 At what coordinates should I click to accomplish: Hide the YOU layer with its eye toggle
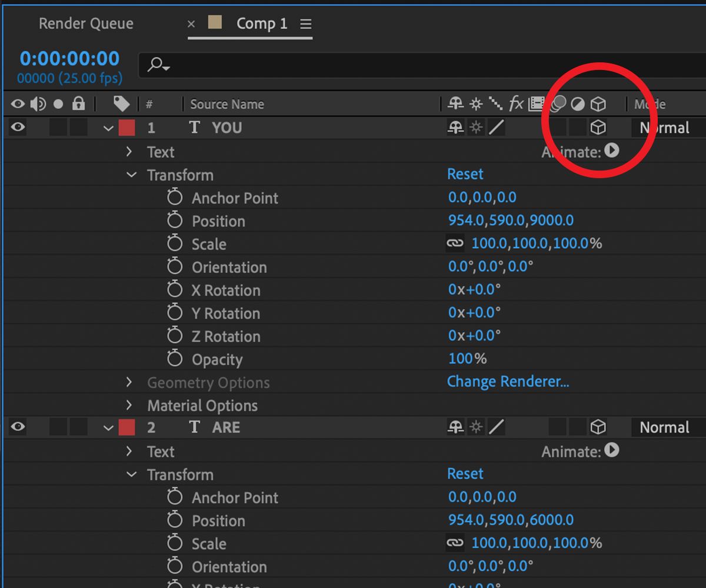point(17,128)
